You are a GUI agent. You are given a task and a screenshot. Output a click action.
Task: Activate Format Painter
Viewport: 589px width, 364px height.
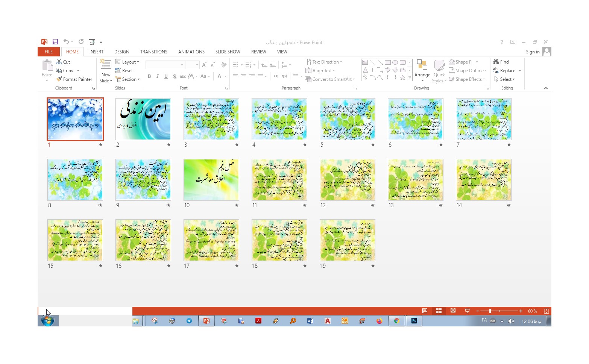(74, 79)
